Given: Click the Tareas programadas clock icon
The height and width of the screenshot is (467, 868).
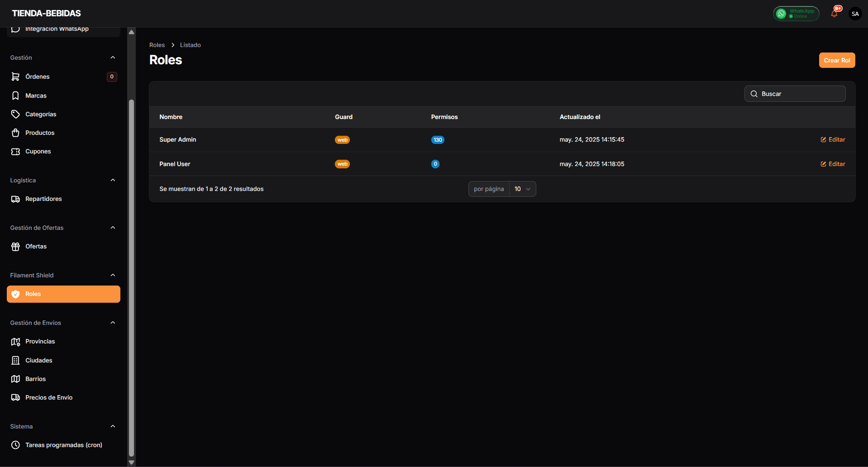Looking at the screenshot, I should tap(15, 445).
